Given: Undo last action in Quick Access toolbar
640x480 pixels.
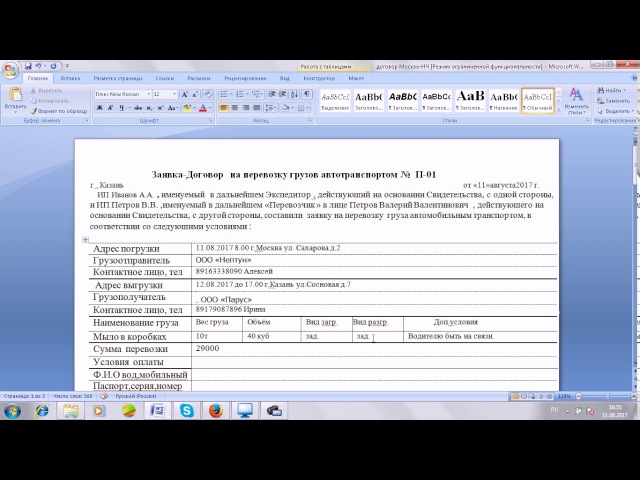Looking at the screenshot, I should click(38, 66).
